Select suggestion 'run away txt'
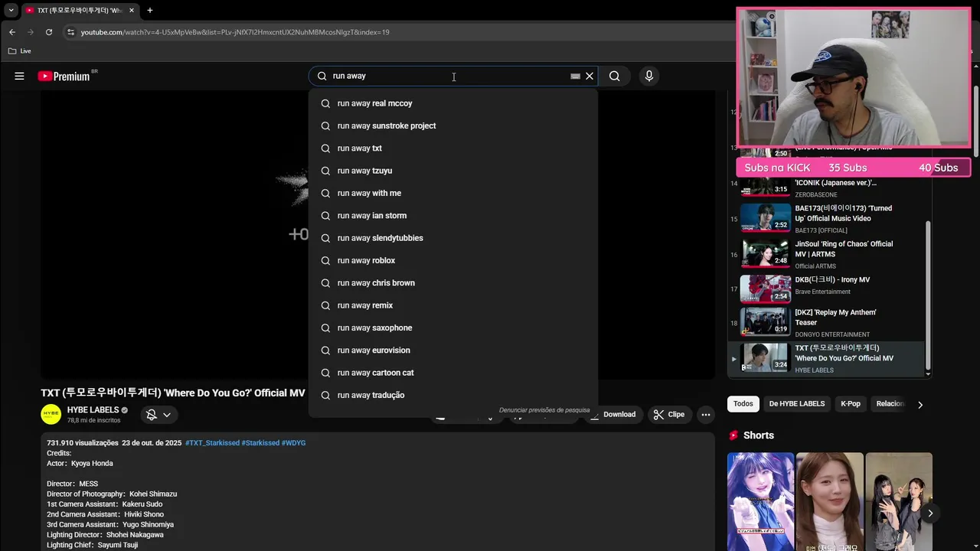The height and width of the screenshot is (551, 980). point(453,148)
